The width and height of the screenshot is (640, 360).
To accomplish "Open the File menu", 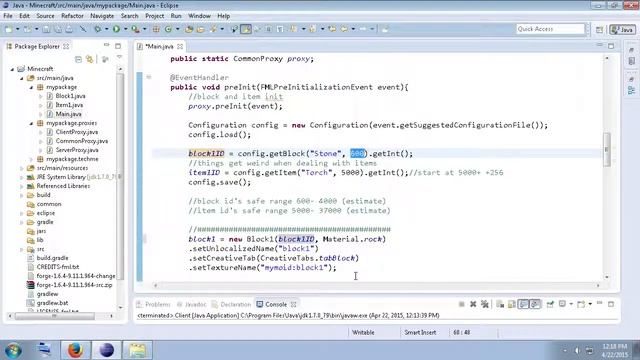I will (8, 16).
